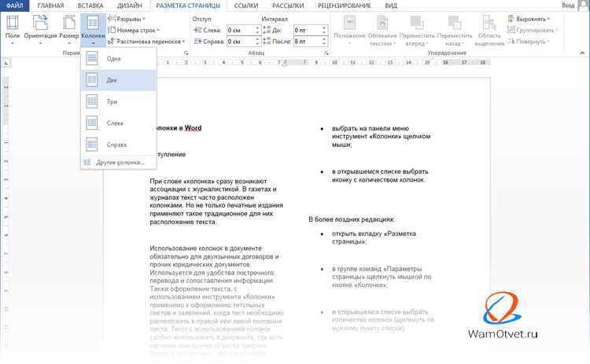Open the Поля margins button
590x364 pixels.
point(12,29)
